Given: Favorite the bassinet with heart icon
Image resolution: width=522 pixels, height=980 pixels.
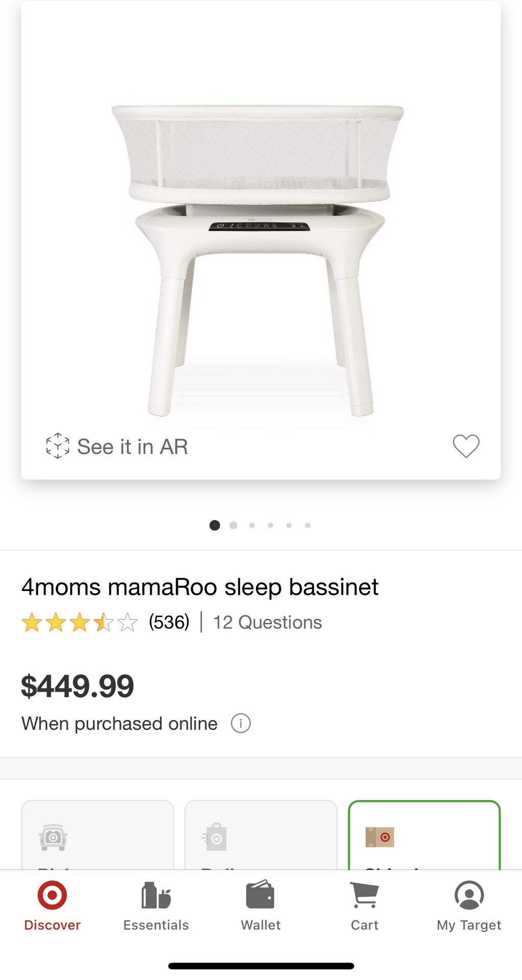Looking at the screenshot, I should click(x=466, y=446).
